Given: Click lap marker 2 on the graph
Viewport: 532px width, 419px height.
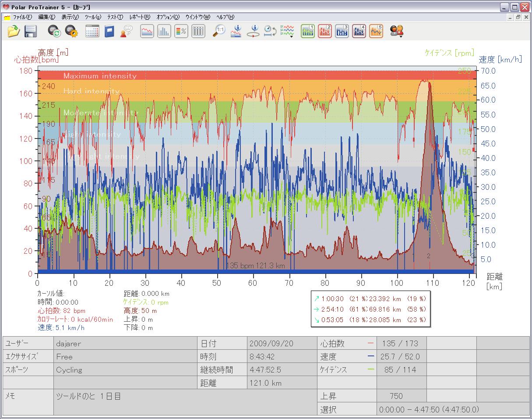Looking at the screenshot, I should pos(429,256).
